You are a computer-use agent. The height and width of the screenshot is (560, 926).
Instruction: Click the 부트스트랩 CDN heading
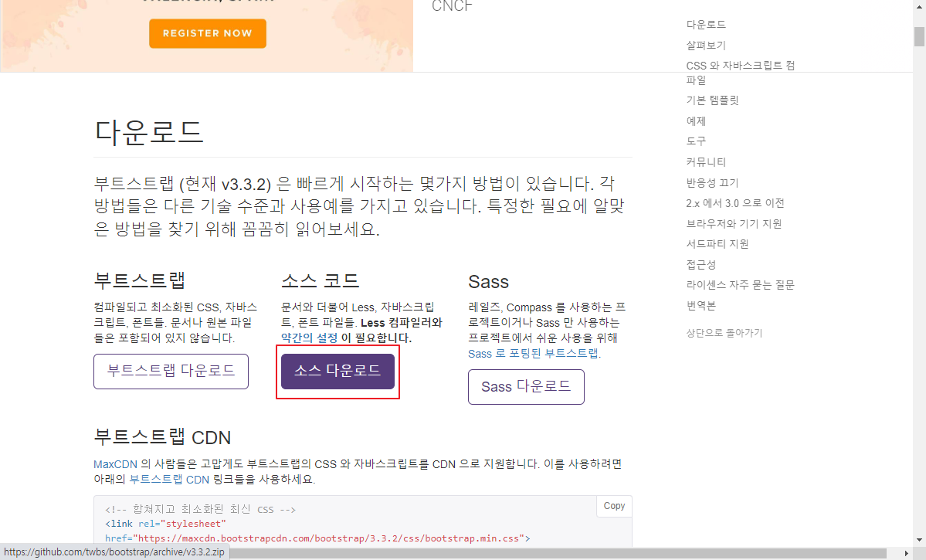[162, 437]
